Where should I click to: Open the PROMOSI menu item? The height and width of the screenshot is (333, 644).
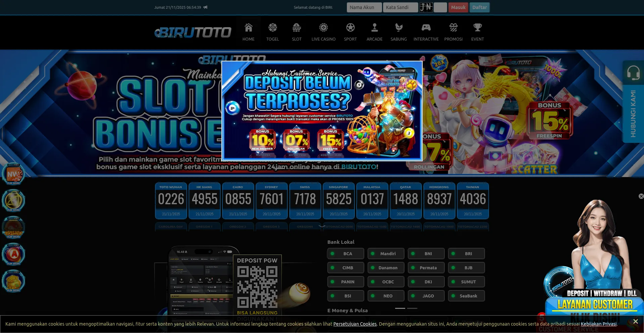453,32
